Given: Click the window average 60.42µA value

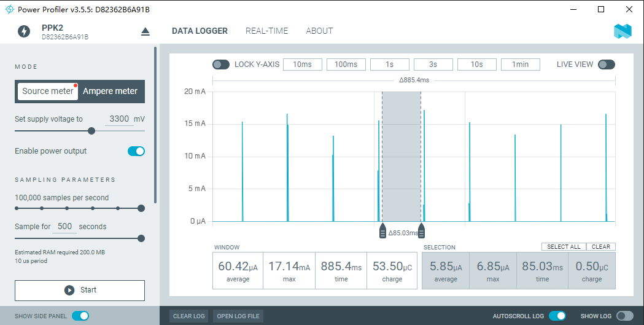Looking at the screenshot, I should click(238, 266).
